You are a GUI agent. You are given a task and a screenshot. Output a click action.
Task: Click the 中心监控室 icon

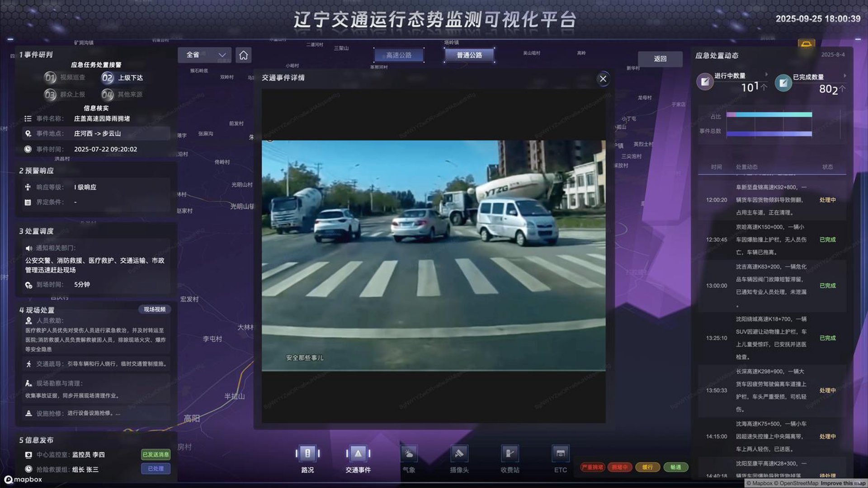click(x=28, y=455)
